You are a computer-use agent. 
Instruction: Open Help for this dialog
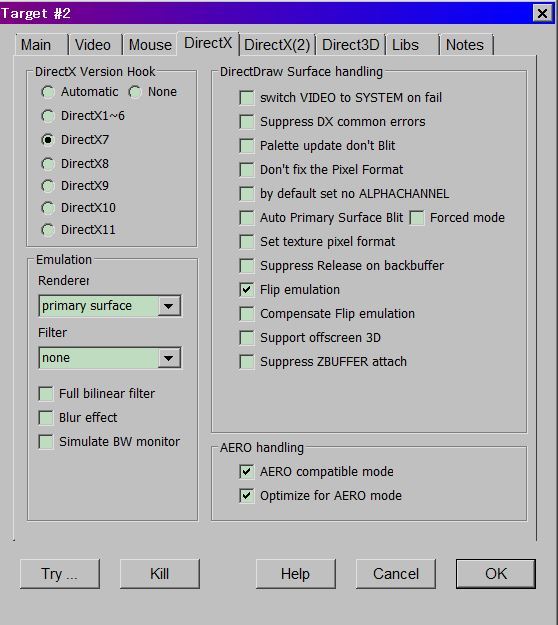295,574
